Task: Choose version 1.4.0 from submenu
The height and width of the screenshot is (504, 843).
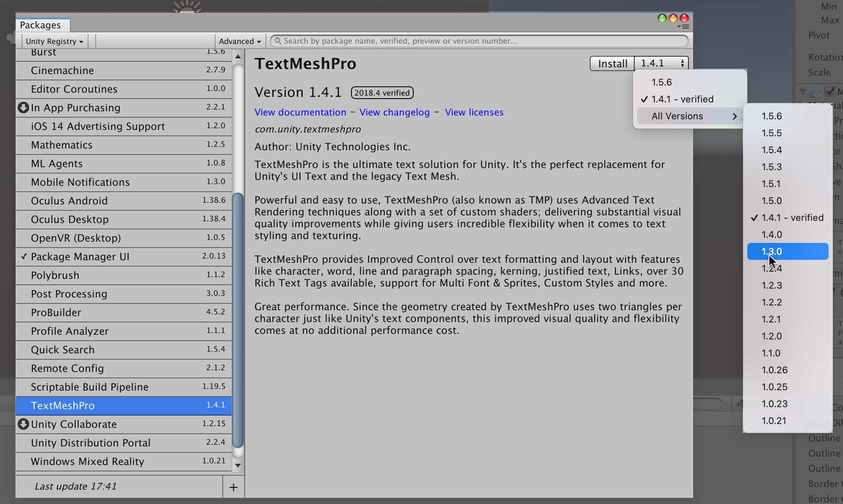Action: (x=788, y=234)
